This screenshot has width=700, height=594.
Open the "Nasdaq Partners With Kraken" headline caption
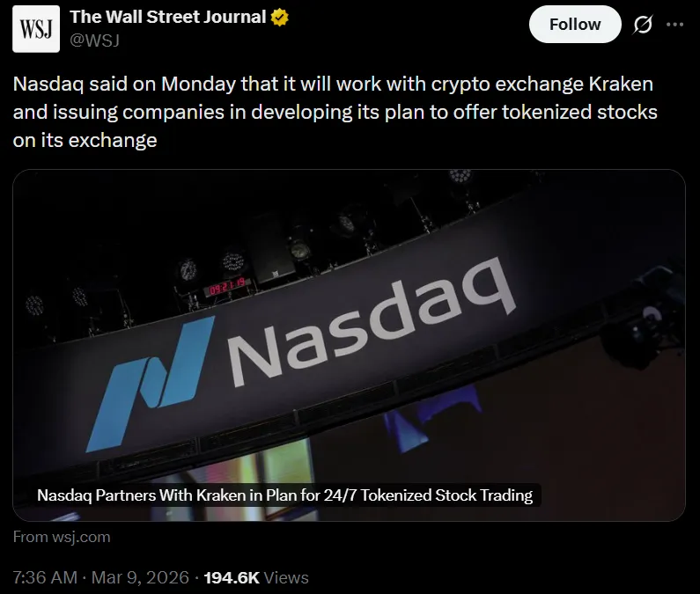[x=284, y=495]
